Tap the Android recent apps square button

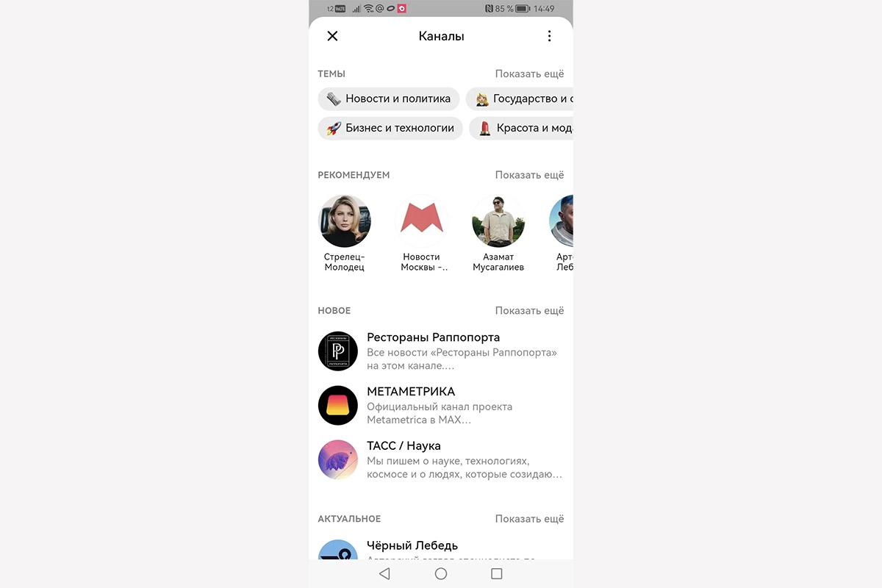tap(497, 573)
